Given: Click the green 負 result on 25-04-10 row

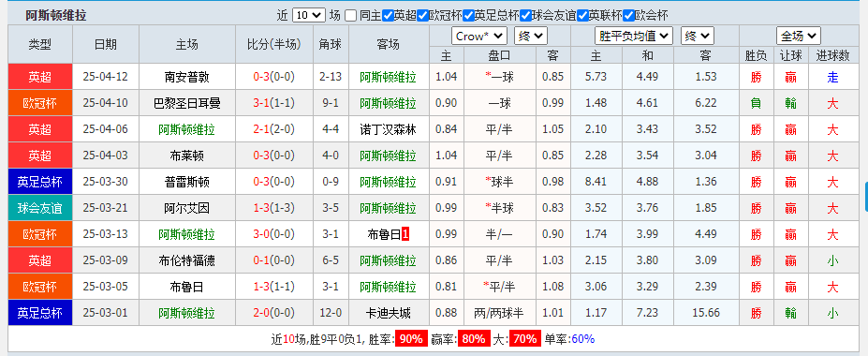Looking at the screenshot, I should coord(757,104).
